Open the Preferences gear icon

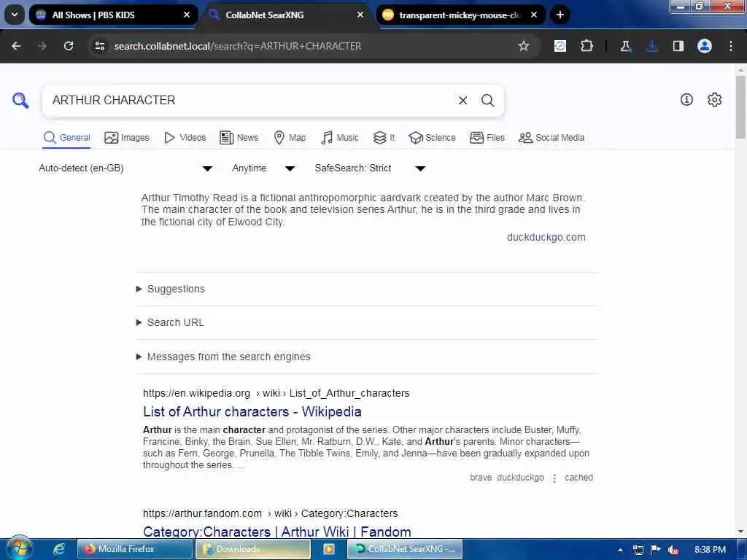715,99
